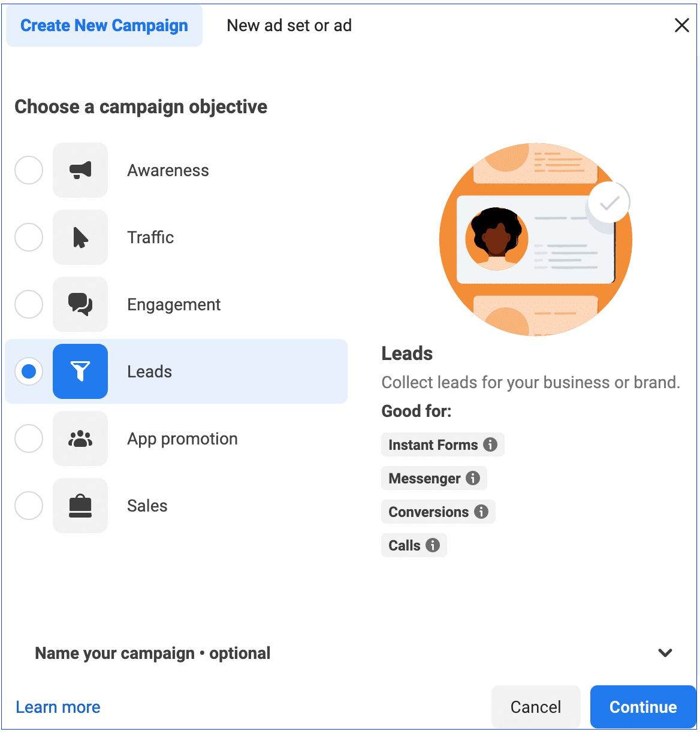The width and height of the screenshot is (700, 732).
Task: Open info icon next to Instant Forms
Action: [x=490, y=444]
